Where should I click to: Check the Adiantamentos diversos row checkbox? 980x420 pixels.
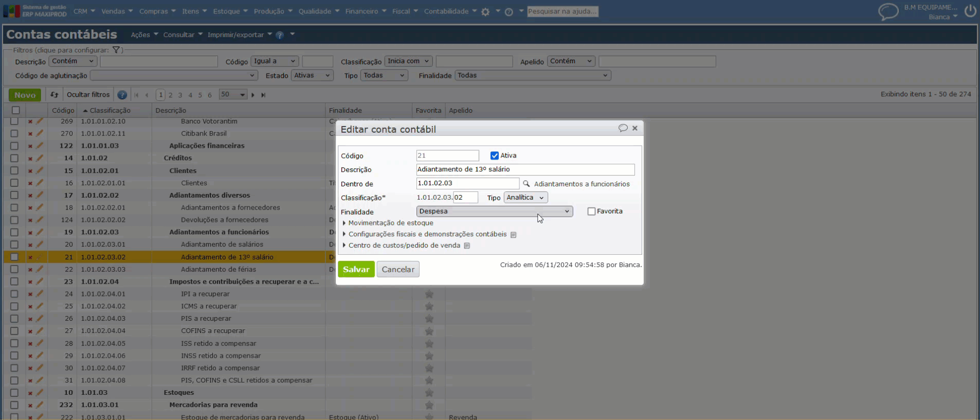(x=14, y=195)
